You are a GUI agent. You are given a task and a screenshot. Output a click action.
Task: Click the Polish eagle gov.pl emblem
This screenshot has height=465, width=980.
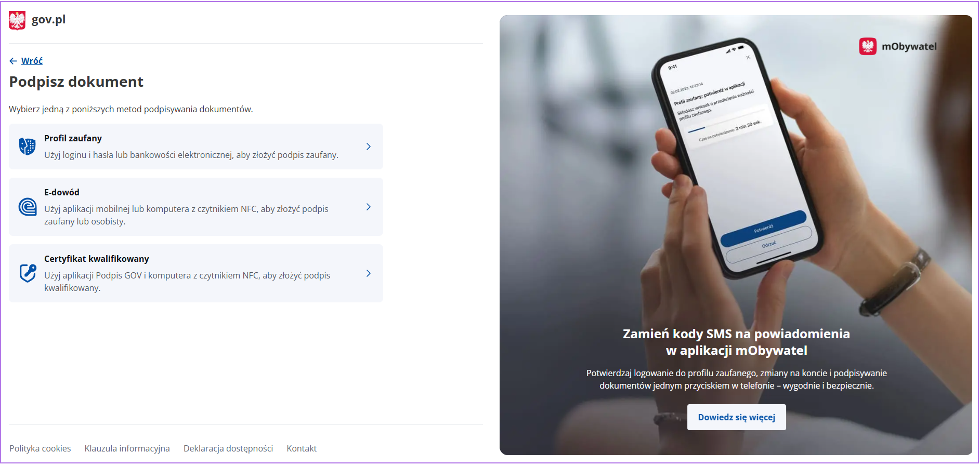[17, 20]
